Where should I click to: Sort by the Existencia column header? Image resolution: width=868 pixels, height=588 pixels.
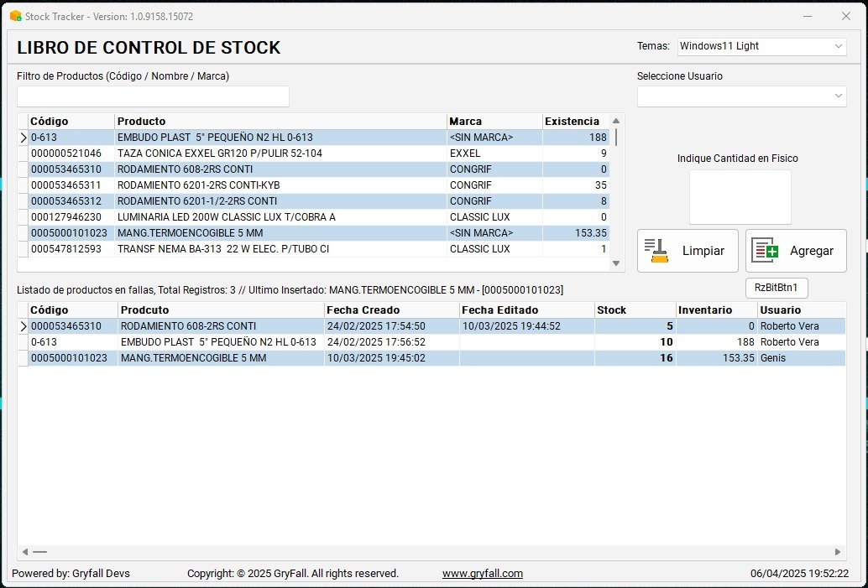[x=573, y=122]
